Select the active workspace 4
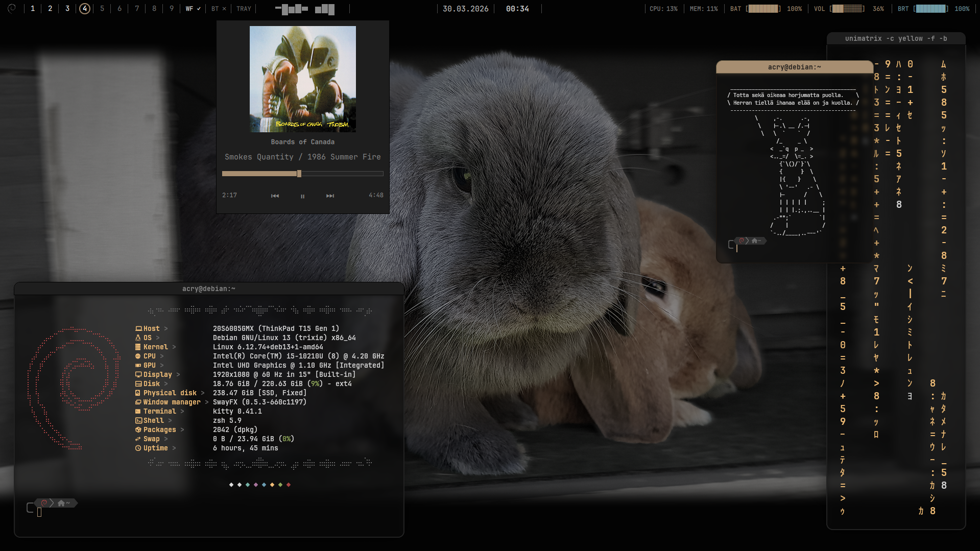This screenshot has width=980, height=551. tap(85, 9)
